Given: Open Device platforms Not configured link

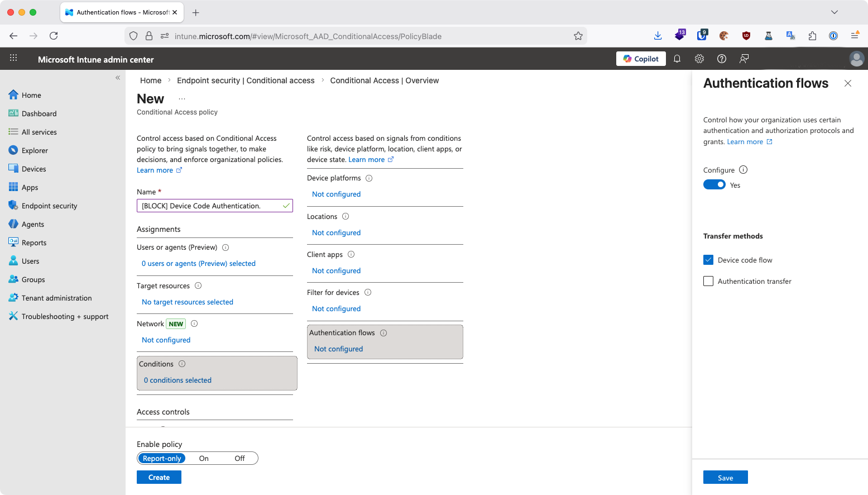Looking at the screenshot, I should point(337,194).
